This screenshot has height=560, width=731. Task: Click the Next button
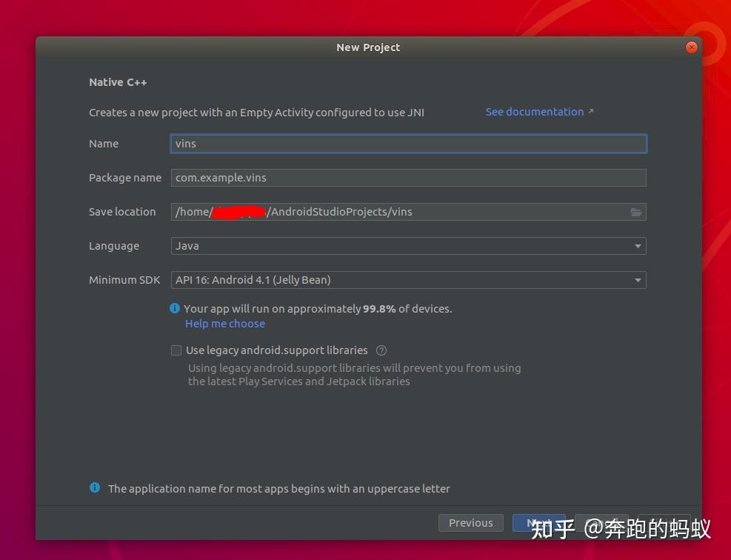pos(539,523)
